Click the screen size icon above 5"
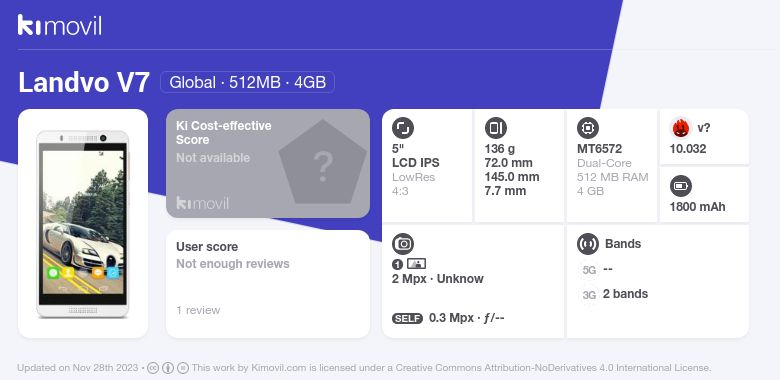The height and width of the screenshot is (380, 780). point(402,128)
